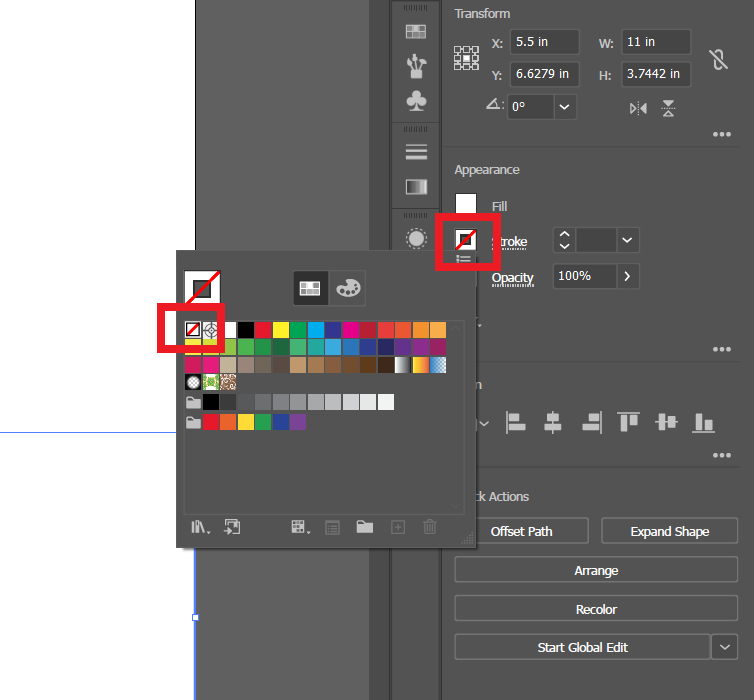Click the white Fill color box
The height and width of the screenshot is (700, 754).
pos(466,204)
